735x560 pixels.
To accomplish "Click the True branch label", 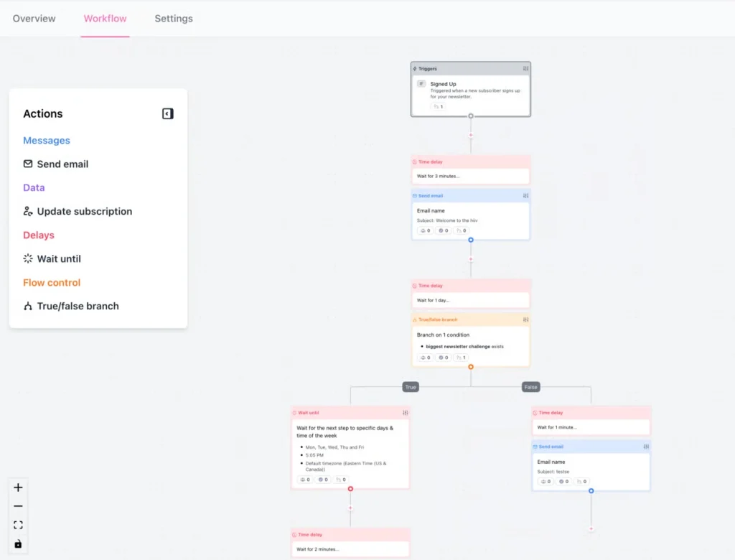I will point(411,387).
